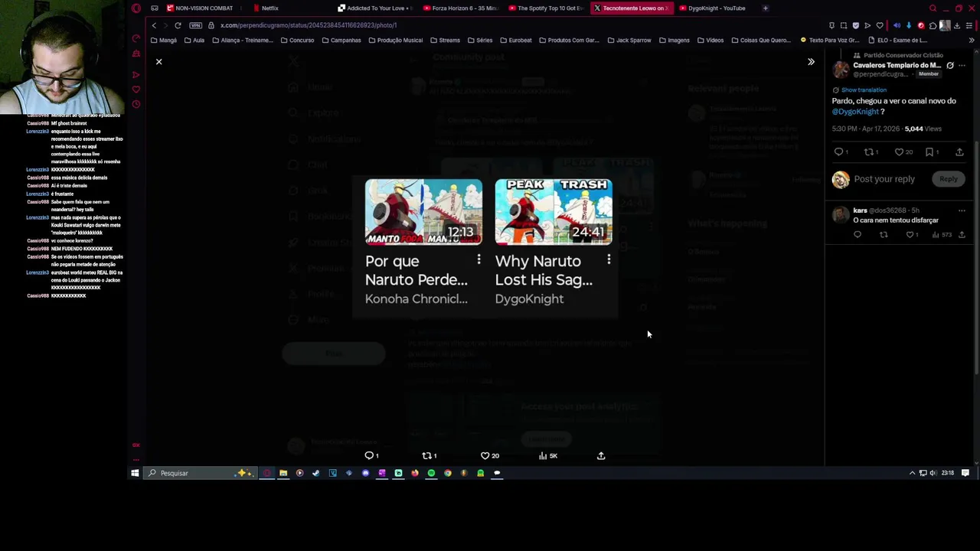The image size is (980, 551).
Task: Open the Concurso bookmarks folder
Action: coord(297,40)
